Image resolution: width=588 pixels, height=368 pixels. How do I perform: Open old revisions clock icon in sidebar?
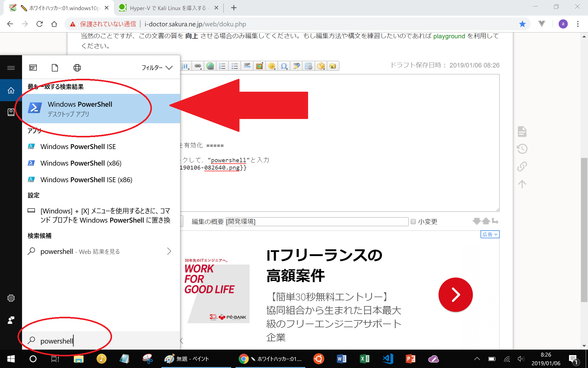tap(522, 149)
